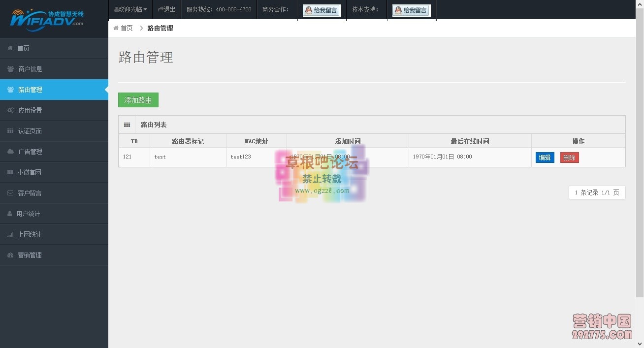Click the 退出 logout link
644x348 pixels.
point(167,9)
